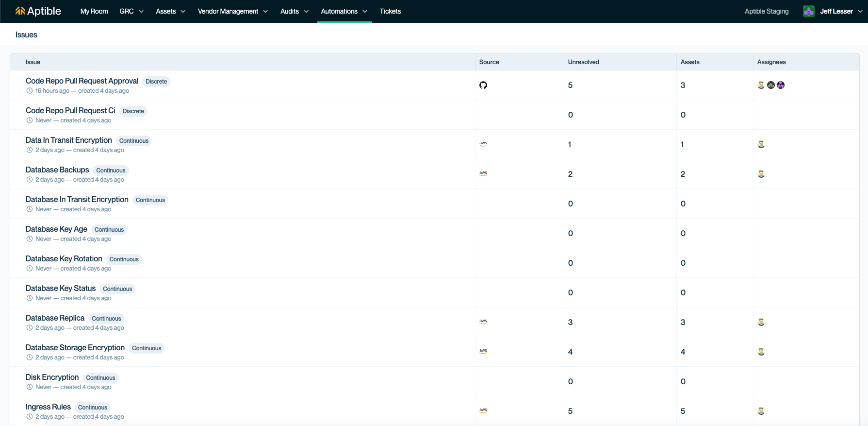
Task: Click the AWS source icon in Database Storage Encryption row
Action: (x=483, y=352)
